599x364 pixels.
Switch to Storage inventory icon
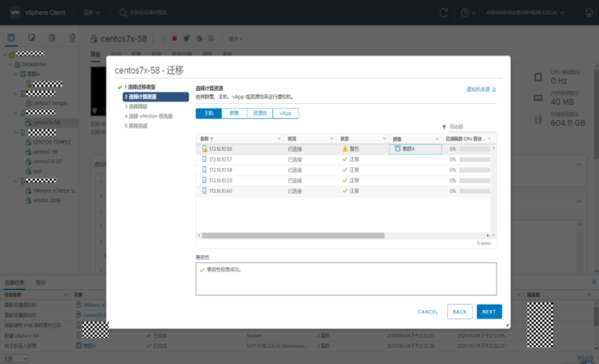(52, 37)
